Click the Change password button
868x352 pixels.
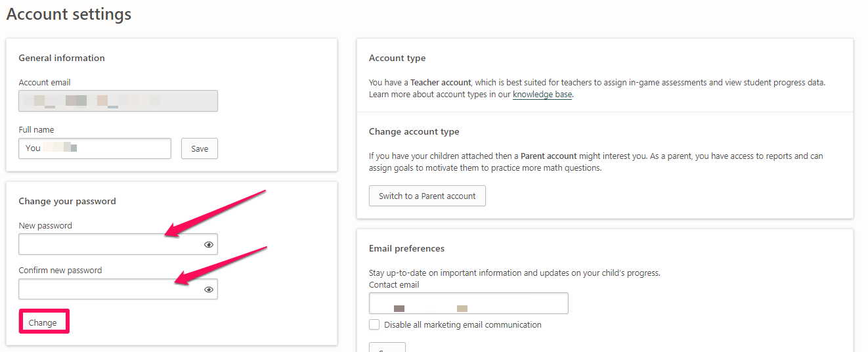tap(43, 322)
